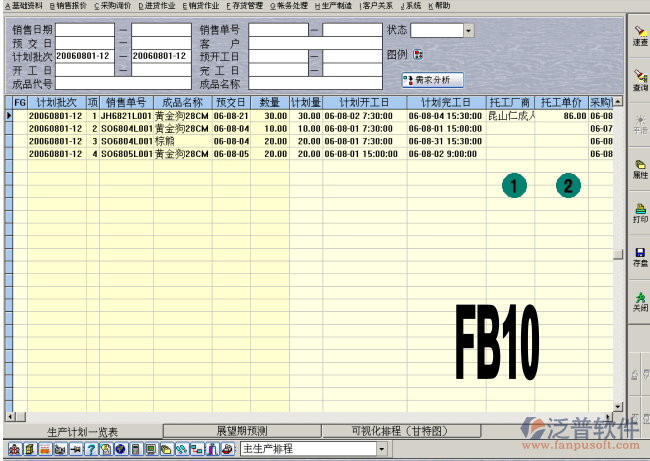Viewport: 650px width, 461px height.
Task: Click the purple figure icon in bottom toolbar
Action: coord(212,449)
